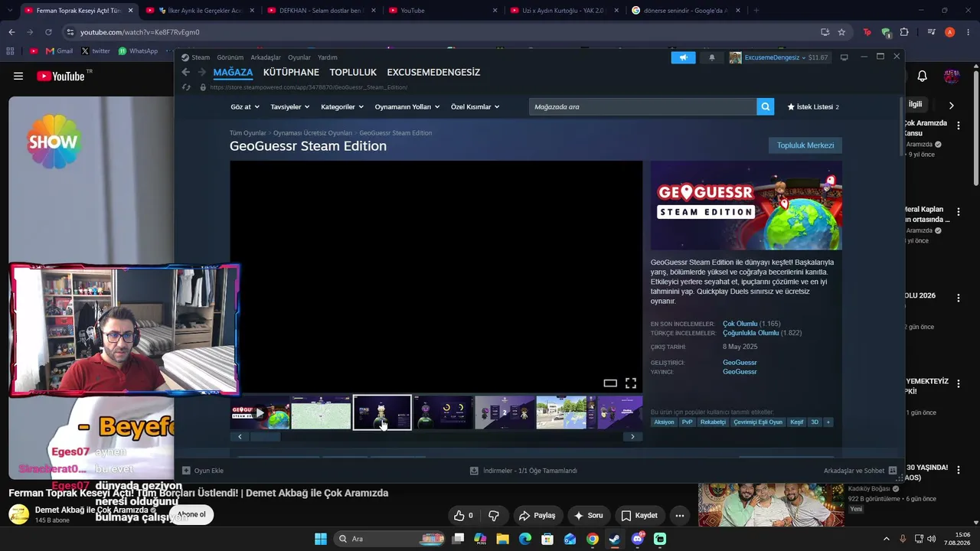
Task: Open the Arkadaşlar menu
Action: tap(266, 57)
